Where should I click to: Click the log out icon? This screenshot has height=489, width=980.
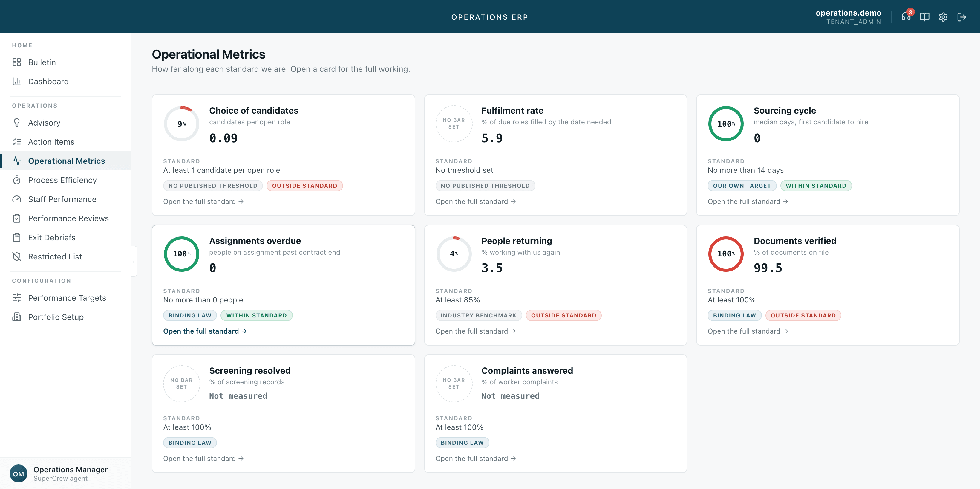click(x=961, y=17)
